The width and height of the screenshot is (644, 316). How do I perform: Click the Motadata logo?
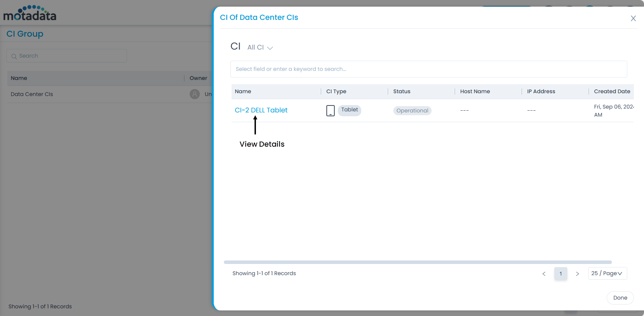pyautogui.click(x=30, y=13)
